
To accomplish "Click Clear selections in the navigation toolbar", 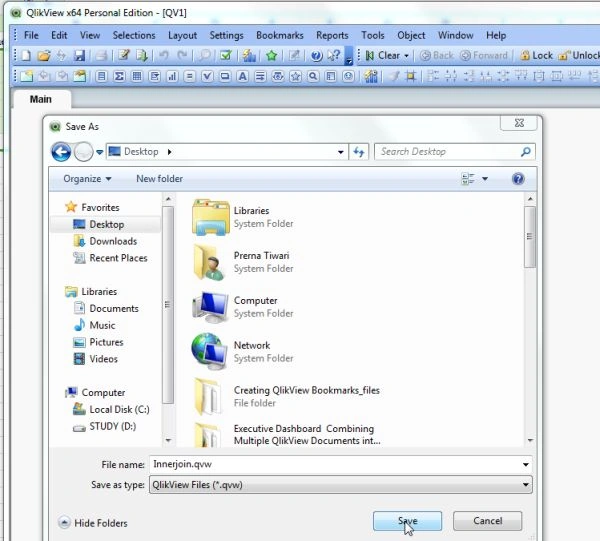I will [383, 55].
